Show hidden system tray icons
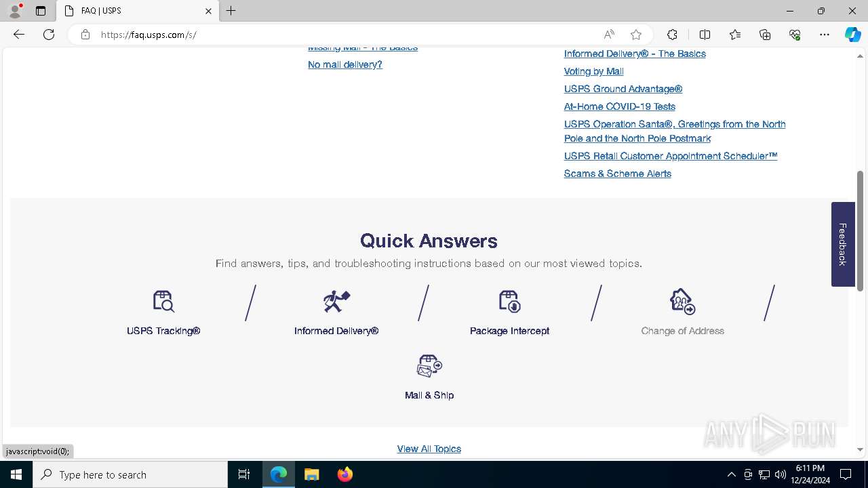This screenshot has width=868, height=488. 731,474
